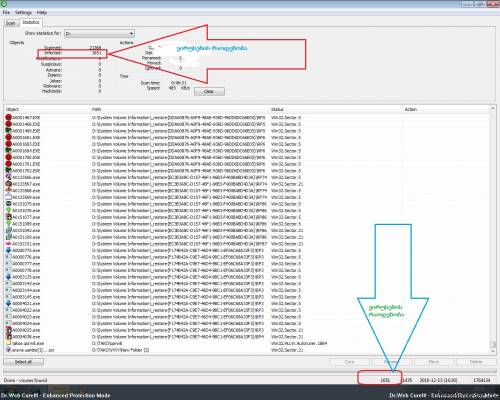Click the green icon of A0151076.exe
This screenshot has height=400, width=500.
pyautogui.click(x=8, y=210)
